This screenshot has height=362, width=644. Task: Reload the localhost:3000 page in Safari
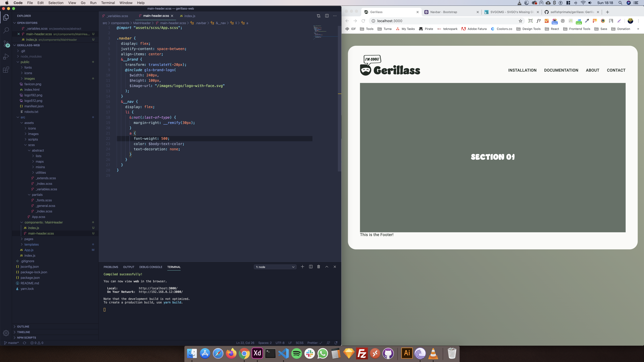(363, 21)
